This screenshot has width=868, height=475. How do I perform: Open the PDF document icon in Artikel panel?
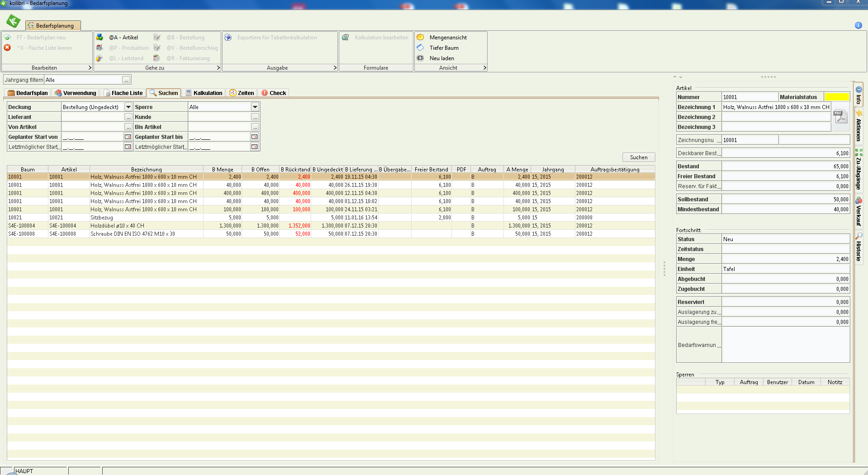[840, 117]
